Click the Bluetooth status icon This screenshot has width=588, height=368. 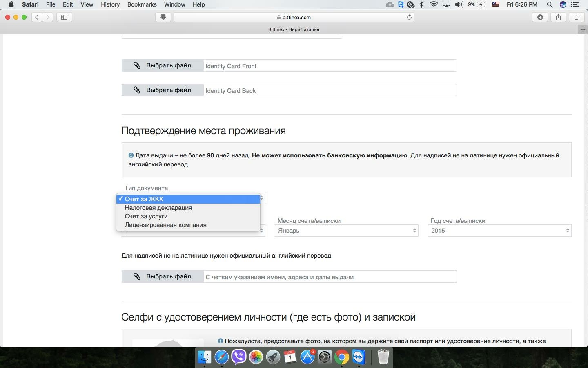point(422,4)
